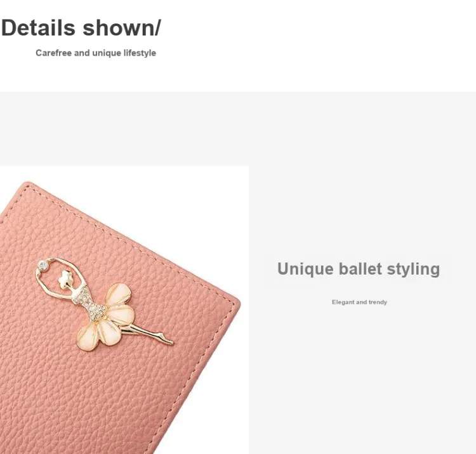Click the rhinestone at the ballerina's raised hands
The width and height of the screenshot is (476, 454).
pos(43,266)
